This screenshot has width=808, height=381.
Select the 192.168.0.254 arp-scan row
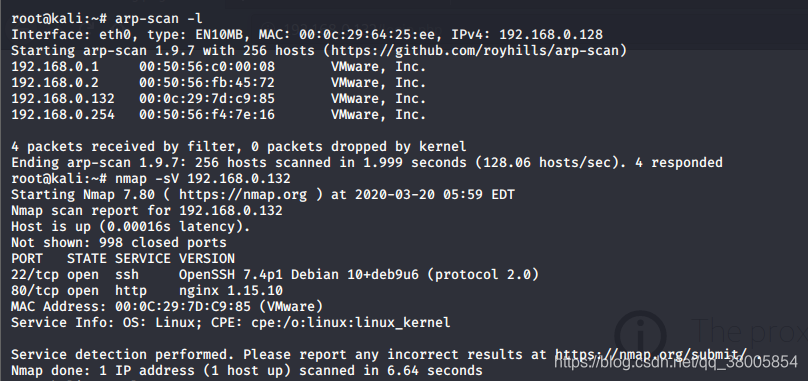[x=218, y=115]
